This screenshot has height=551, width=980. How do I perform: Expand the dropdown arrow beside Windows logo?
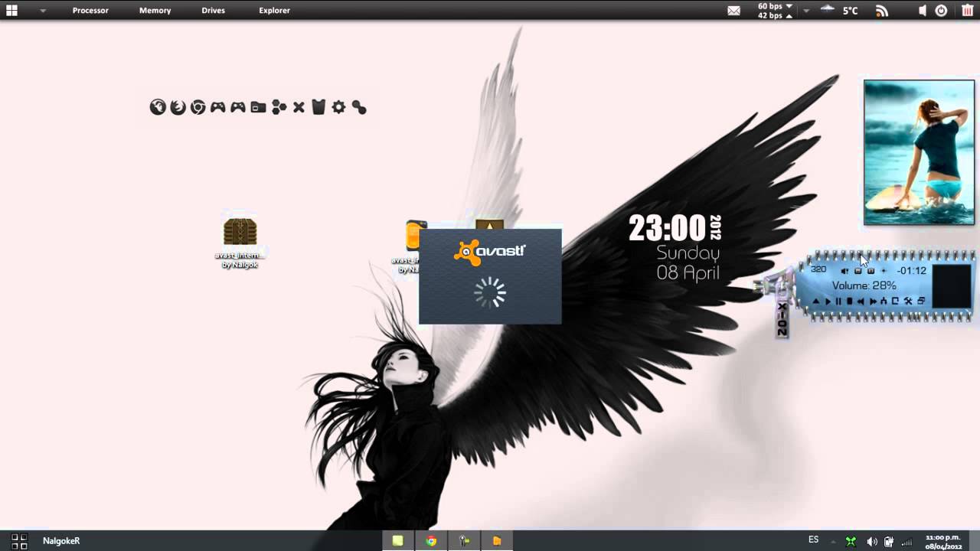[x=43, y=11]
